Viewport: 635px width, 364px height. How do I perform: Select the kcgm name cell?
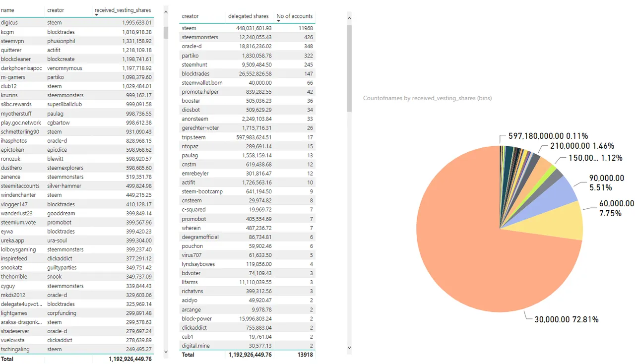7,32
